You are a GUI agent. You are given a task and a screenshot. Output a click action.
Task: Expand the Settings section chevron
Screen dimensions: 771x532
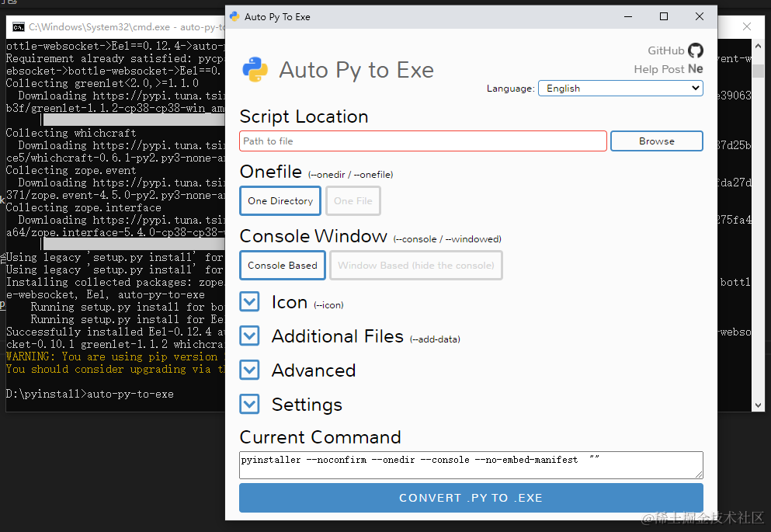pyautogui.click(x=249, y=404)
